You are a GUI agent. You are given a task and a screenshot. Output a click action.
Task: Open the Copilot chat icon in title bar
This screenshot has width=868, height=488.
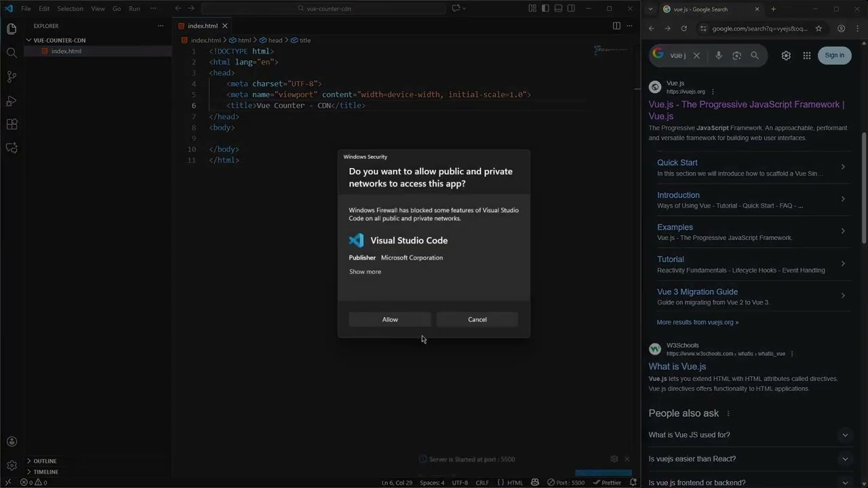[x=456, y=8]
